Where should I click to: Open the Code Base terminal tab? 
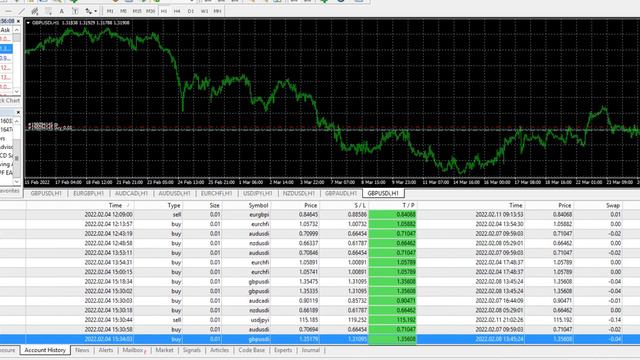251,350
